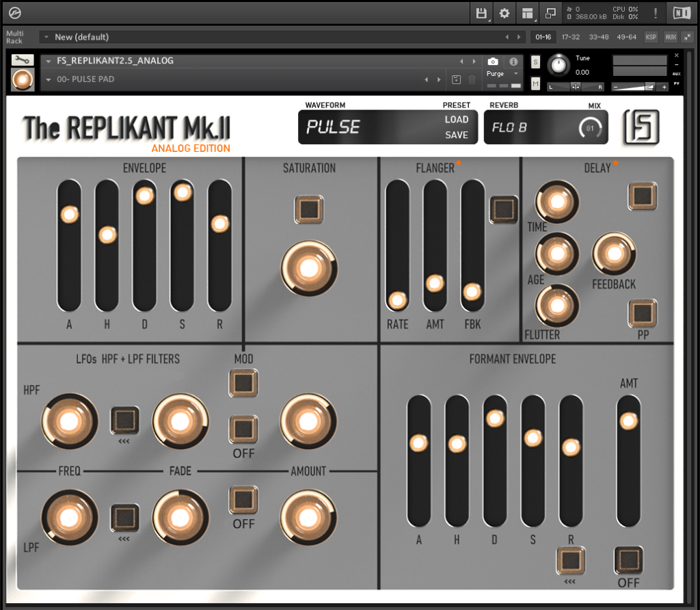The height and width of the screenshot is (610, 700).
Task: Click the instrument thumbnail icon under wrench
Action: 23,79
